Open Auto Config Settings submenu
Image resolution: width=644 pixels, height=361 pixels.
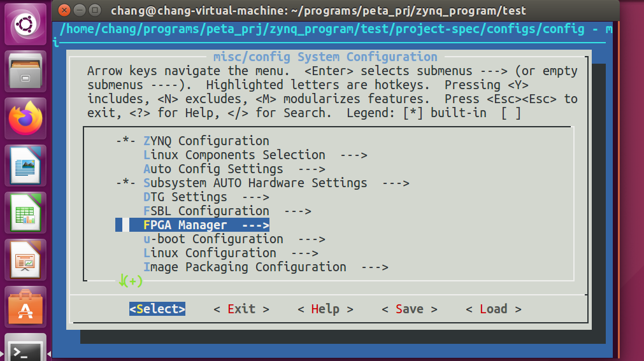tap(234, 169)
